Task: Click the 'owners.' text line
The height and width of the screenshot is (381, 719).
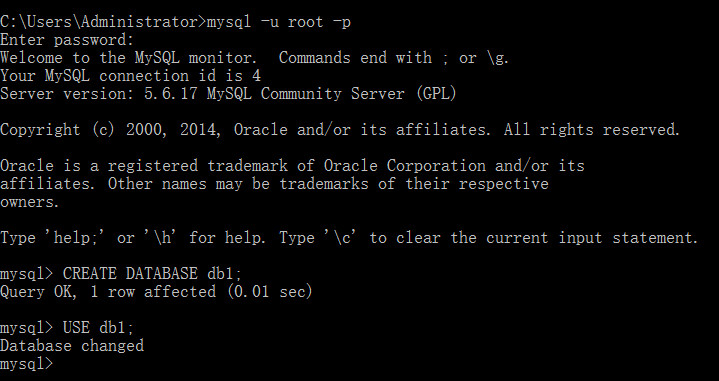Action: click(x=30, y=202)
